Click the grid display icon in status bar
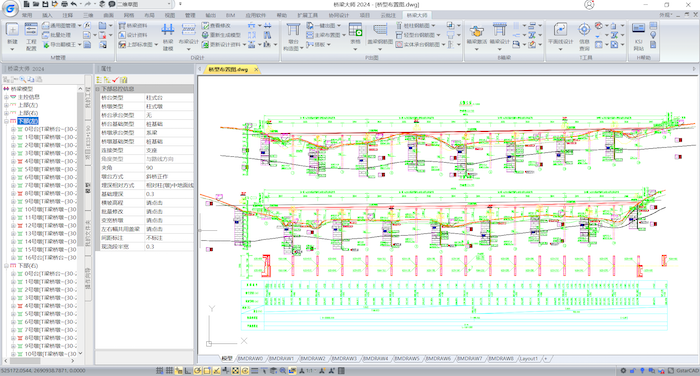 [169, 371]
